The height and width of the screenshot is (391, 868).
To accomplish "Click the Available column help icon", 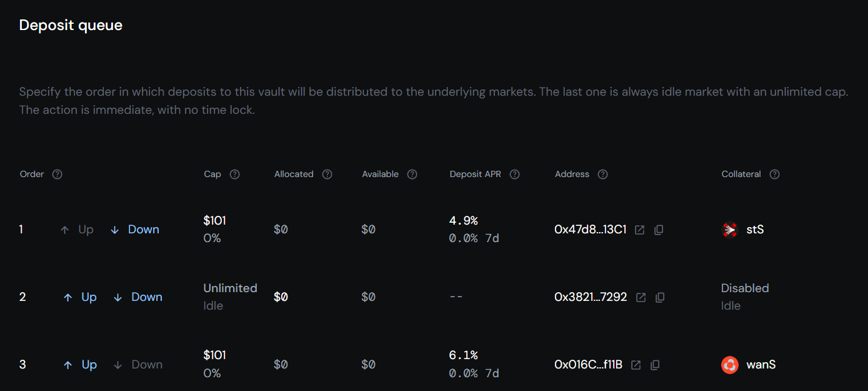I will tap(412, 174).
